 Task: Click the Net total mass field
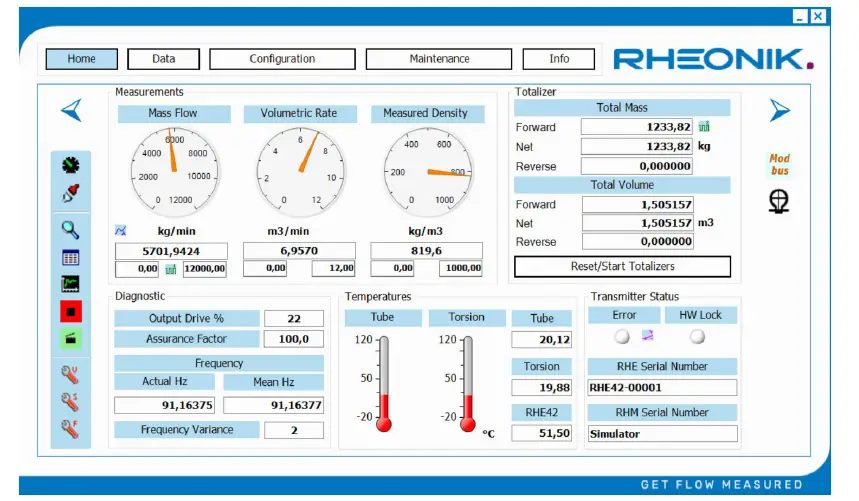(637, 146)
